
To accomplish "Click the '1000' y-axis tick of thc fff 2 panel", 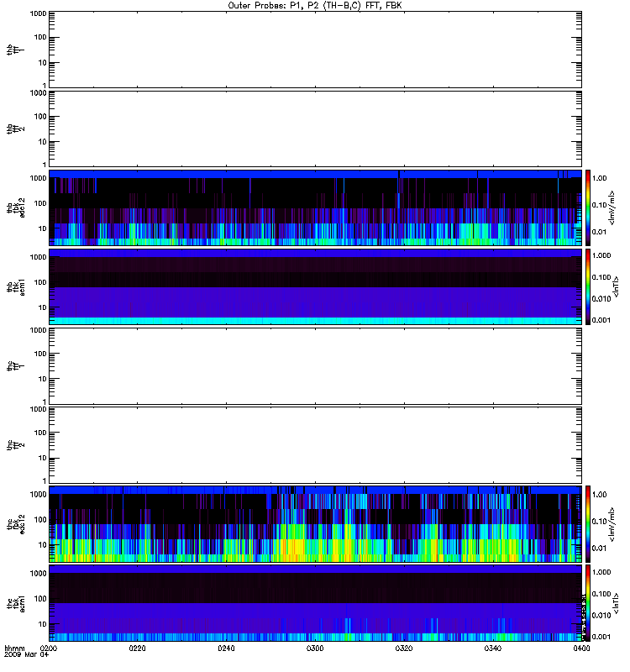I will pyautogui.click(x=38, y=409).
